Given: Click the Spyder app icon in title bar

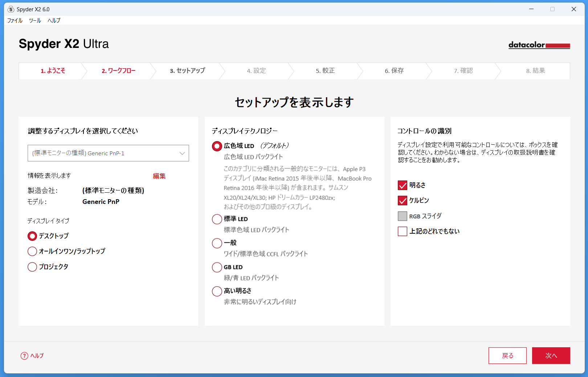Looking at the screenshot, I should click(x=11, y=9).
